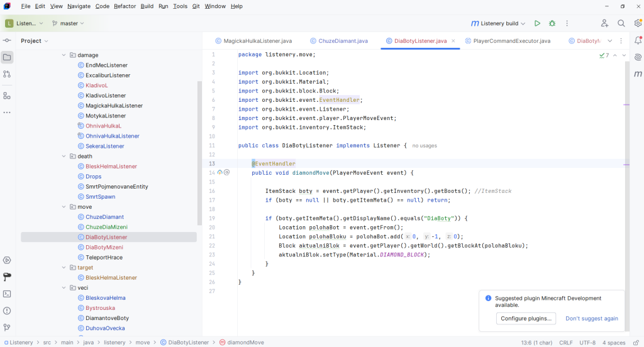Open the Git tool window
Image resolution: width=644 pixels, height=347 pixels.
point(7,328)
